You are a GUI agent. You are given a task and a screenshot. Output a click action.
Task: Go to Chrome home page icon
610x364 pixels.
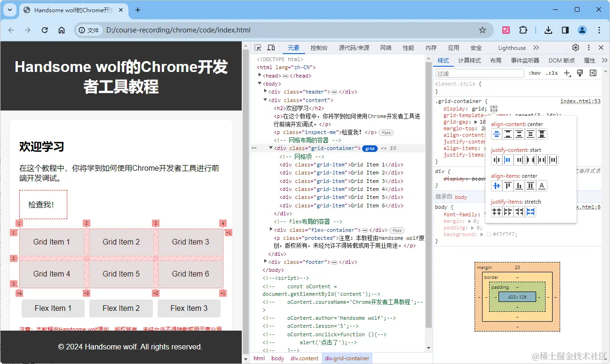click(62, 30)
